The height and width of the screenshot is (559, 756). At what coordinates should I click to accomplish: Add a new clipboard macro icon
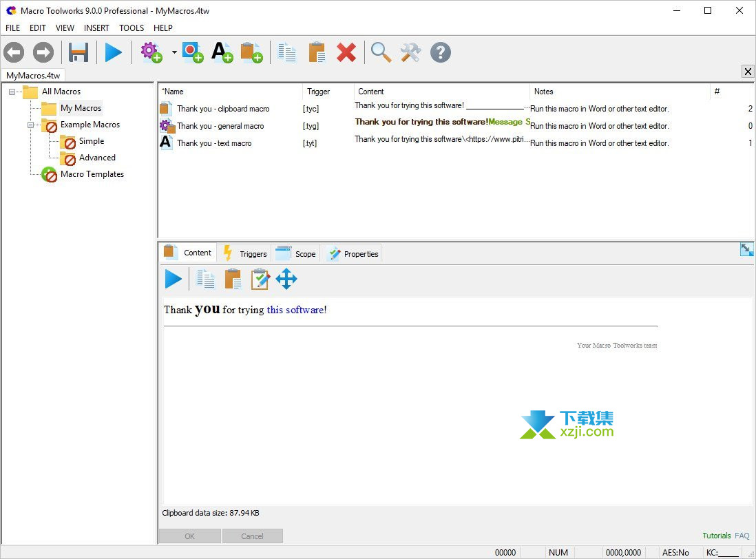click(252, 52)
